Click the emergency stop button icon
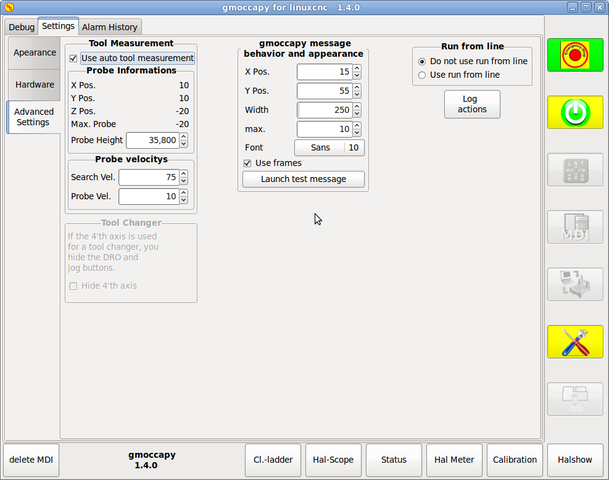This screenshot has width=609, height=480. 575,55
